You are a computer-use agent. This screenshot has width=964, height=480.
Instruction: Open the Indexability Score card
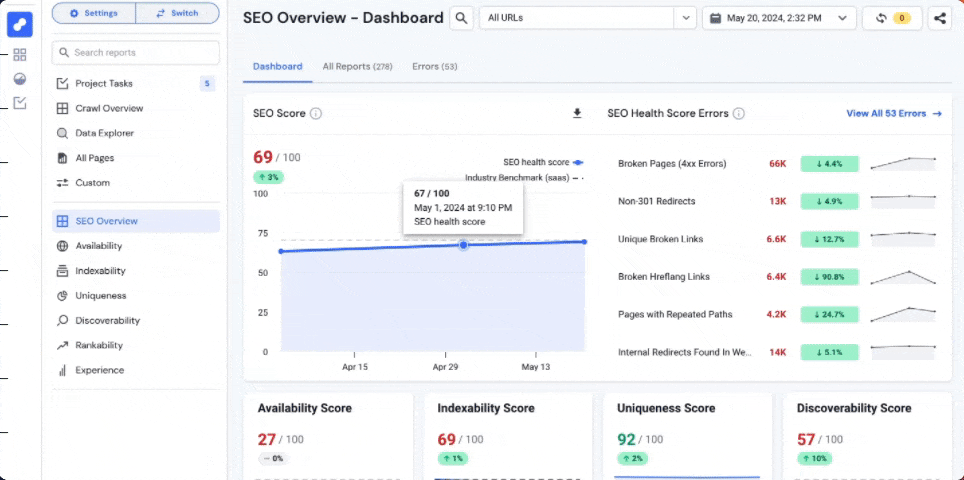tap(508, 437)
